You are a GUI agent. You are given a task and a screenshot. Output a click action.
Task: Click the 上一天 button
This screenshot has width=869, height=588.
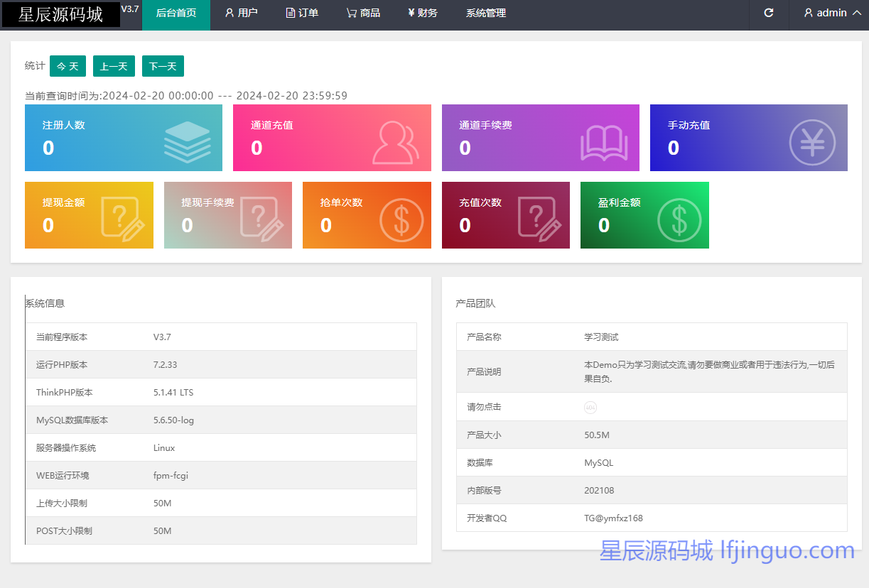[114, 66]
